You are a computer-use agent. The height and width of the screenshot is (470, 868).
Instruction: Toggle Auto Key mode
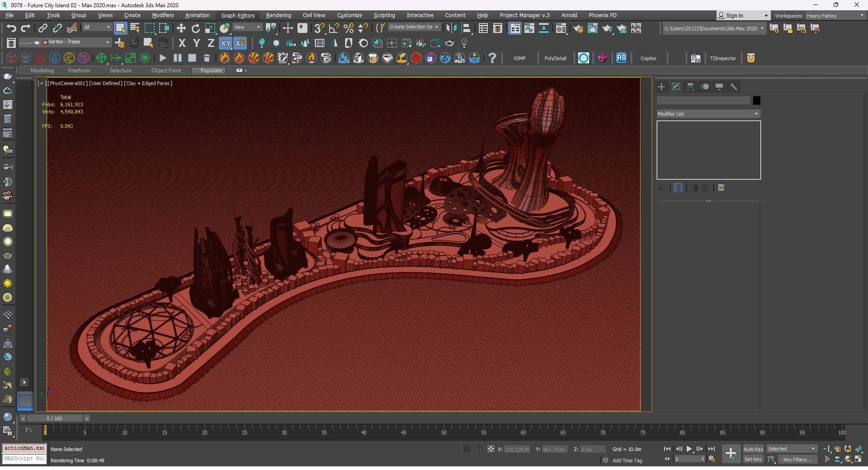coord(753,449)
